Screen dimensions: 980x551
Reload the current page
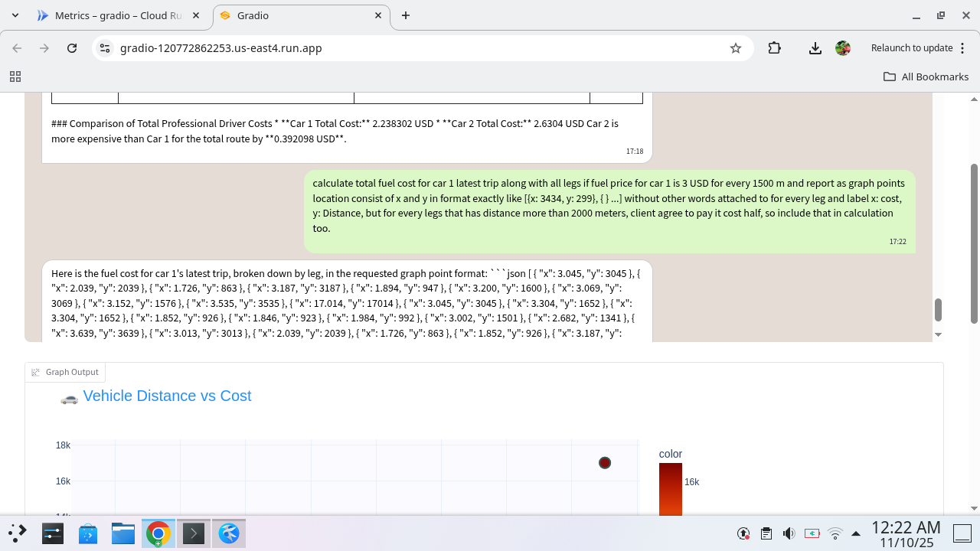coord(72,48)
